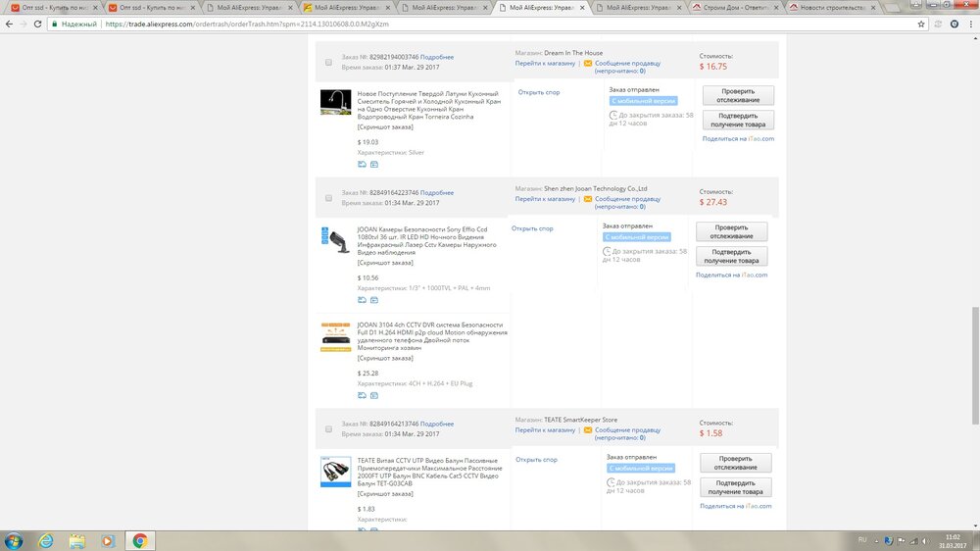
Task: Click 'Подробнее' for order 82982194003746
Action: [437, 57]
